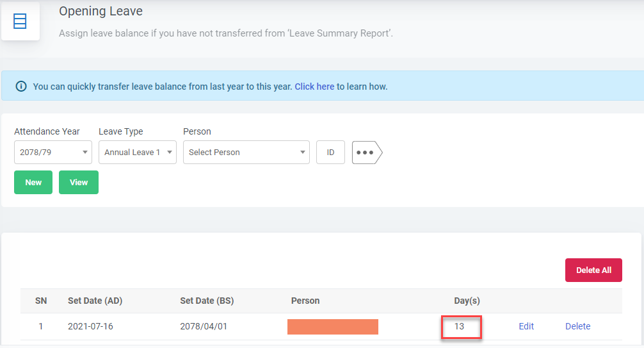Image resolution: width=644 pixels, height=348 pixels.
Task: Click the info circle icon in banner
Action: (x=21, y=87)
